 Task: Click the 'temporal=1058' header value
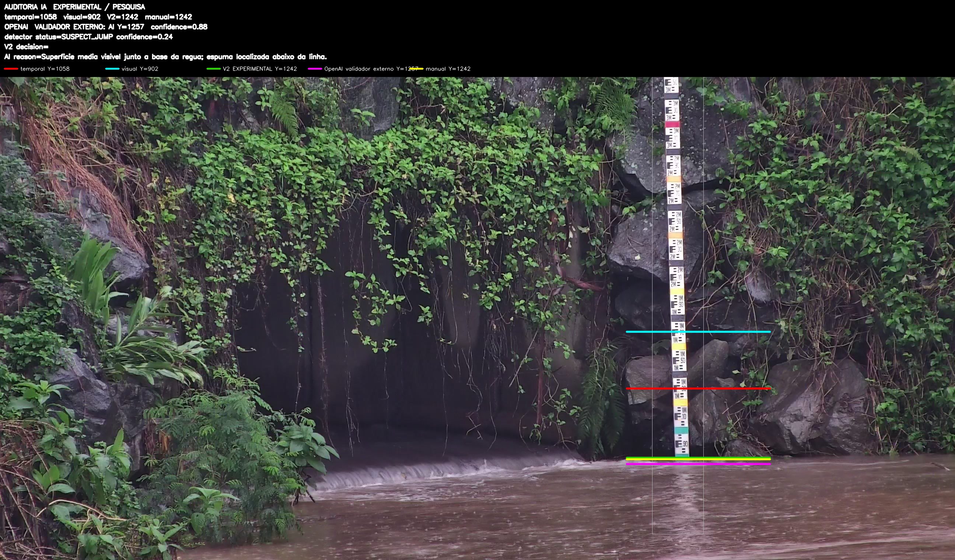point(30,17)
